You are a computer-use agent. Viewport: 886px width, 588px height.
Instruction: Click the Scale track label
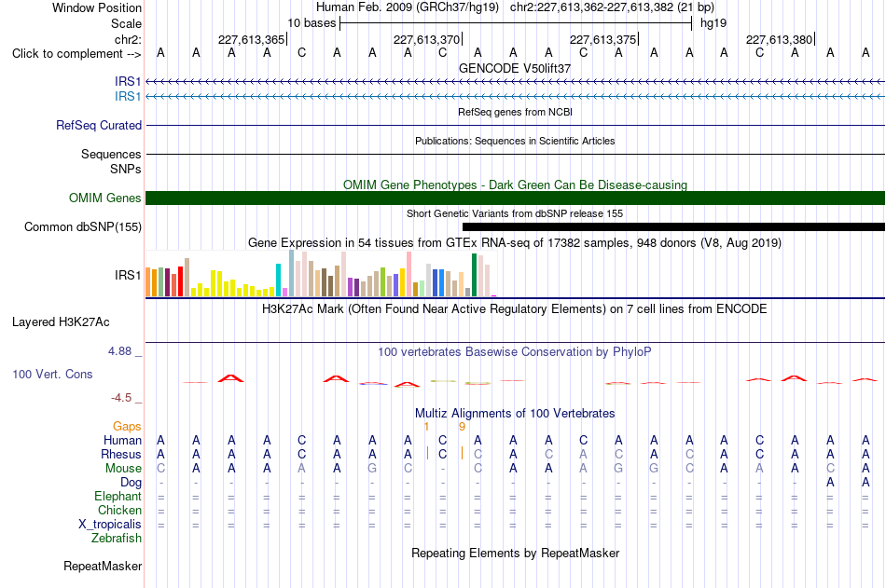(126, 23)
